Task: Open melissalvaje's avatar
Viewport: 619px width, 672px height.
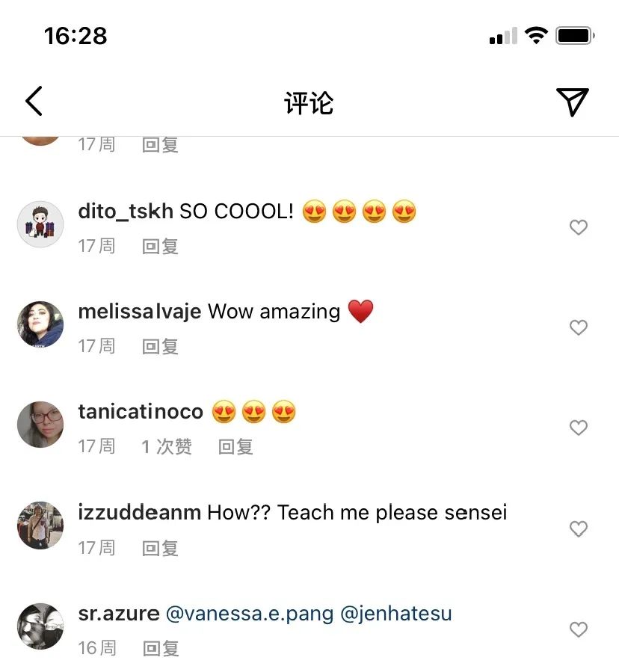Action: 40,324
